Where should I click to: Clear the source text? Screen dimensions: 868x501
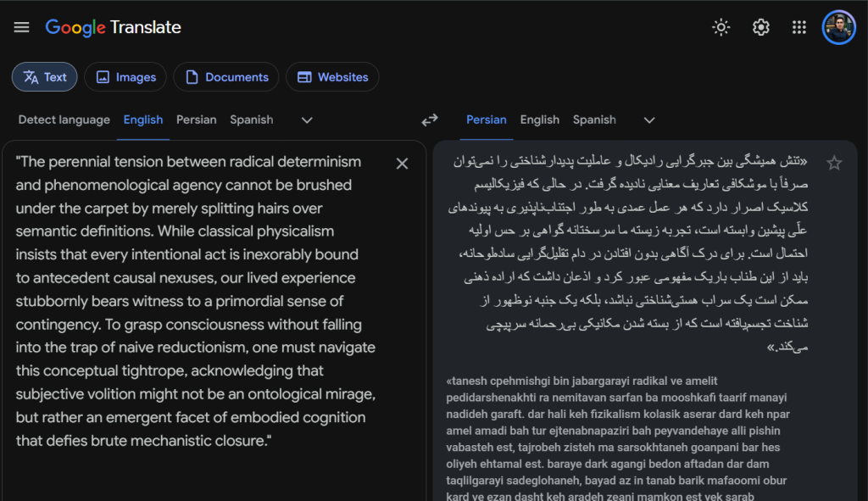403,164
